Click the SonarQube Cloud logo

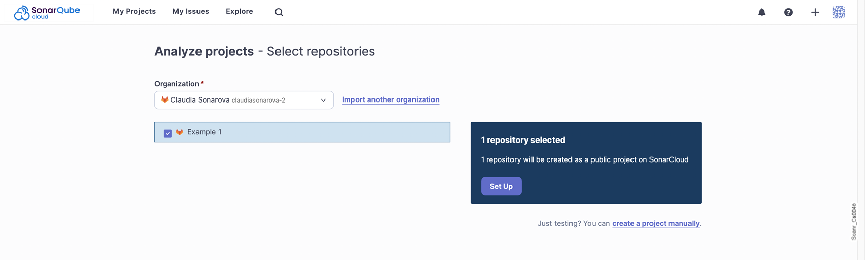(48, 12)
